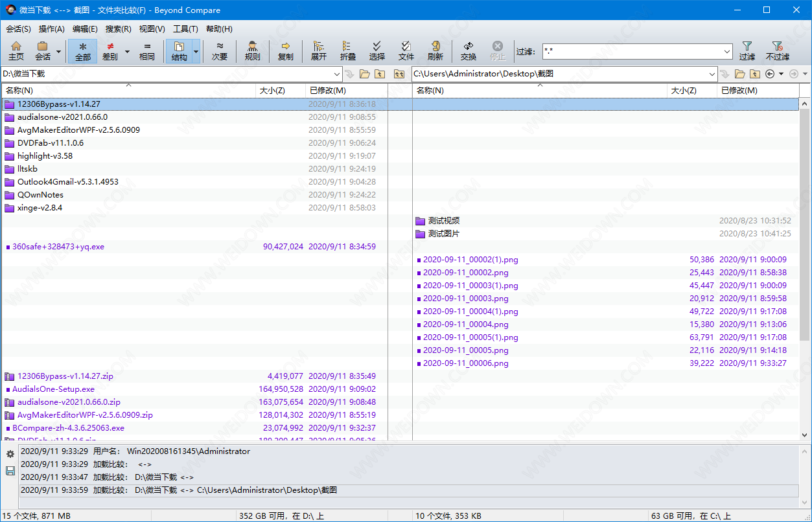Select file 2020-09-11_00006.png
Image resolution: width=812 pixels, height=522 pixels.
coord(466,363)
